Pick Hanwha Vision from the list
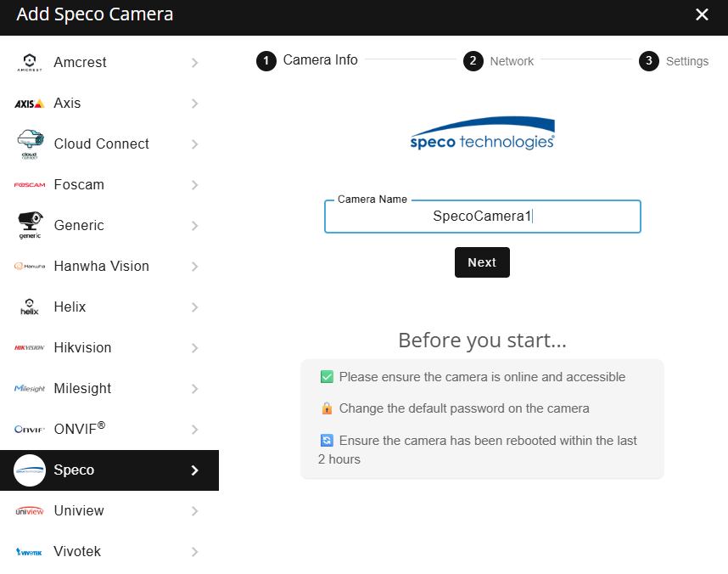Screen dimensions: 728x574 click(109, 267)
